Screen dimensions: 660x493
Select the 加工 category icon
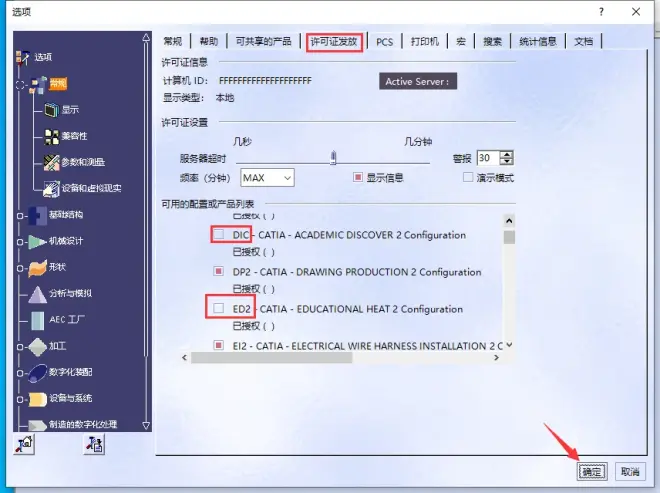pos(37,346)
